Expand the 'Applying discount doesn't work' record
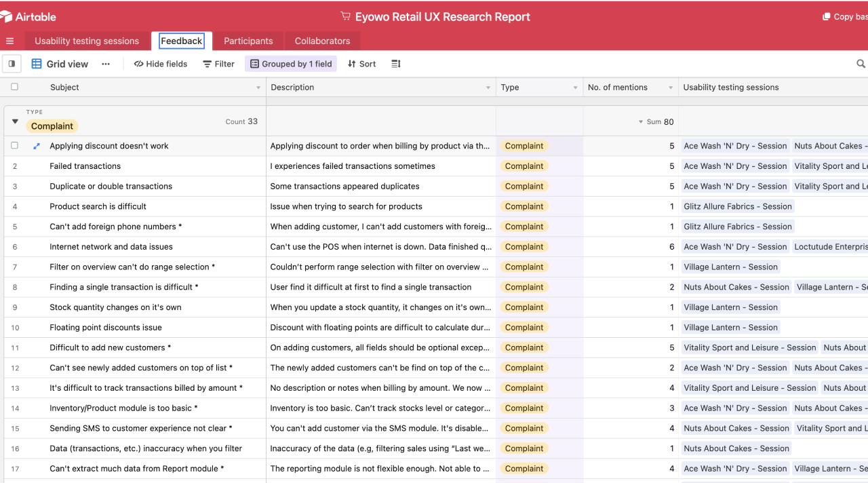This screenshot has height=483, width=868. pyautogui.click(x=37, y=146)
